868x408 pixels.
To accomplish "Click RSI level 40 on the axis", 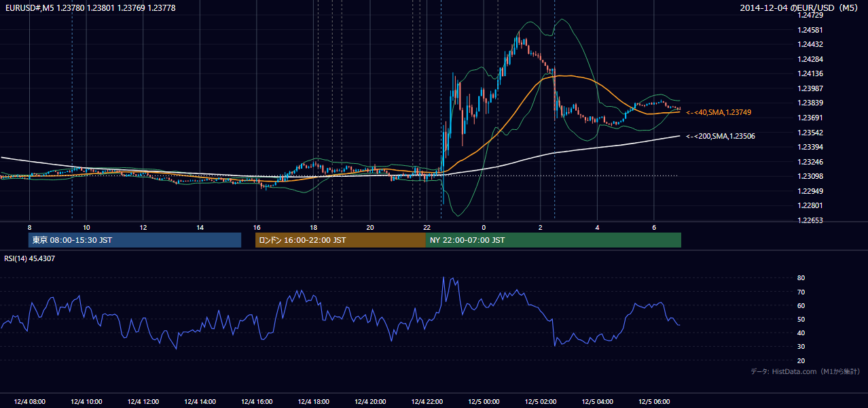I will pos(801,333).
